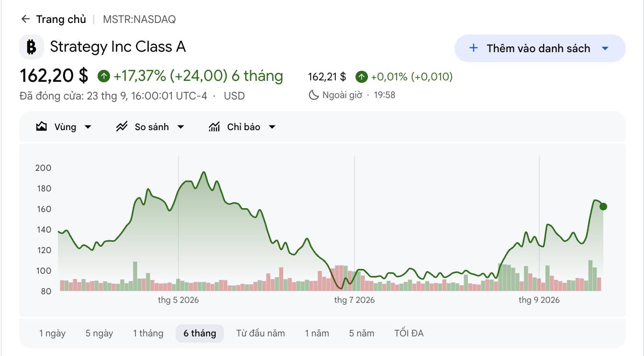The width and height of the screenshot is (644, 356).
Task: Select the 1 tháng time range
Action: click(148, 333)
